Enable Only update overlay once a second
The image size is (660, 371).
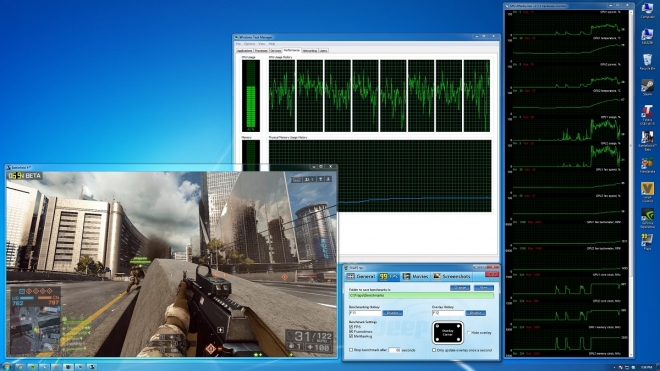click(434, 350)
